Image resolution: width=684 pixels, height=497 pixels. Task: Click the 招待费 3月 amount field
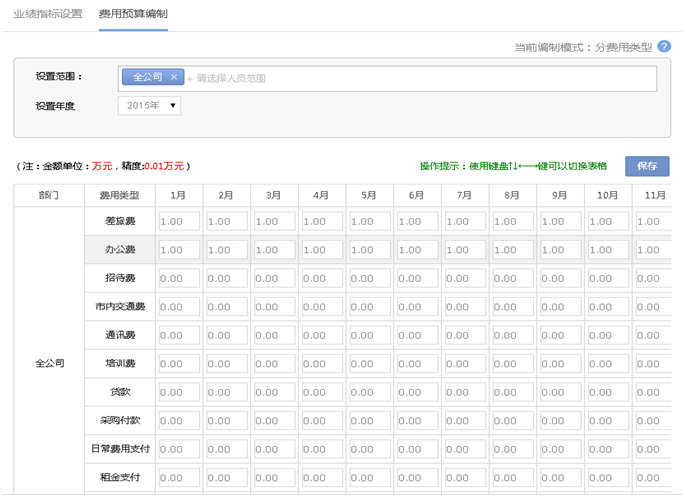click(274, 278)
